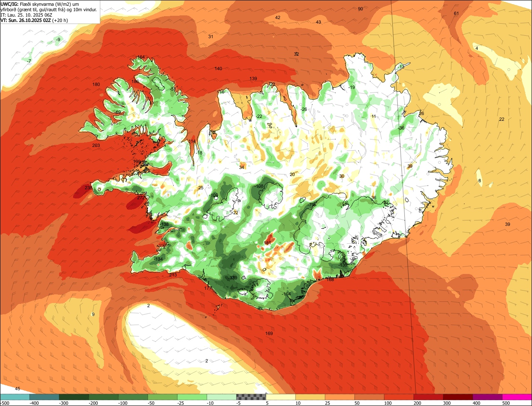Viewport: 532px width, 406px height.
Task: Click the pale yellow legend swatch above 5
Action: (x=281, y=397)
